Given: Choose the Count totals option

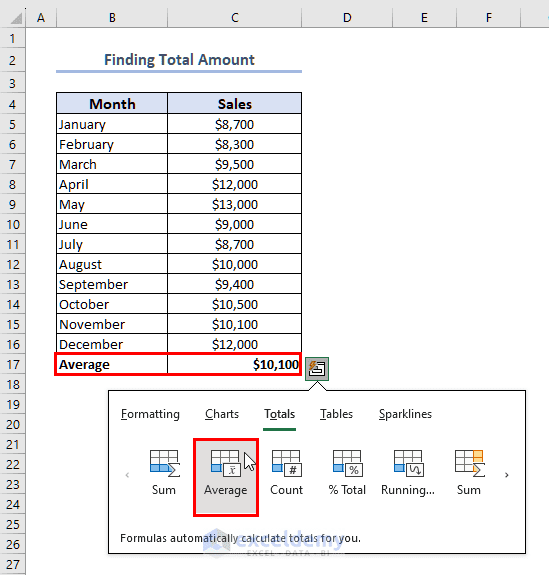Looking at the screenshot, I should click(286, 473).
